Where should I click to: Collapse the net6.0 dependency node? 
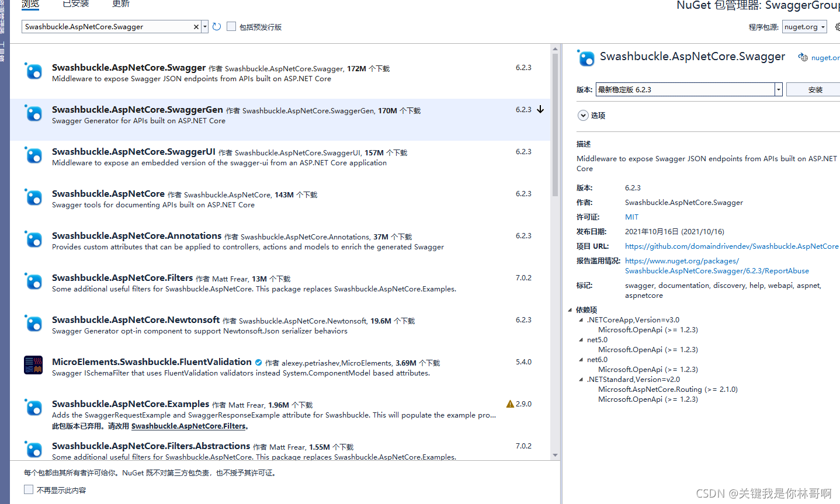(x=581, y=359)
